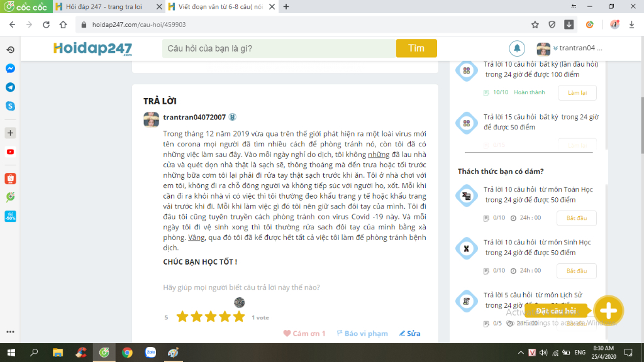Viewport: 644px width, 362px height.
Task: Add a new sidebar shortcut
Action: click(x=10, y=133)
